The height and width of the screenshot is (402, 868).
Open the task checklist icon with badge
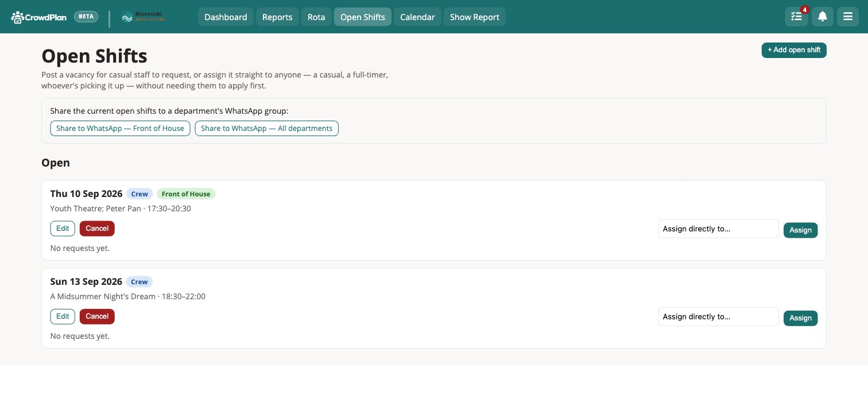(x=796, y=17)
